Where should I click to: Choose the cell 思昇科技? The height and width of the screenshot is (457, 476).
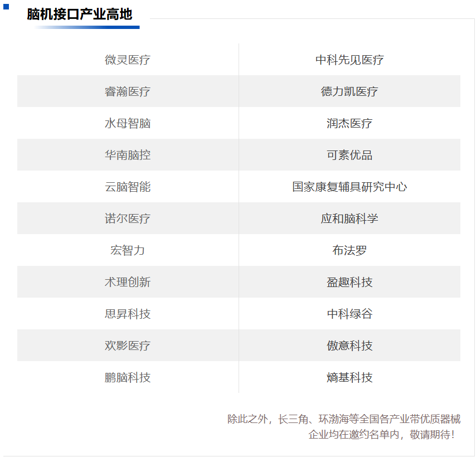(x=128, y=313)
